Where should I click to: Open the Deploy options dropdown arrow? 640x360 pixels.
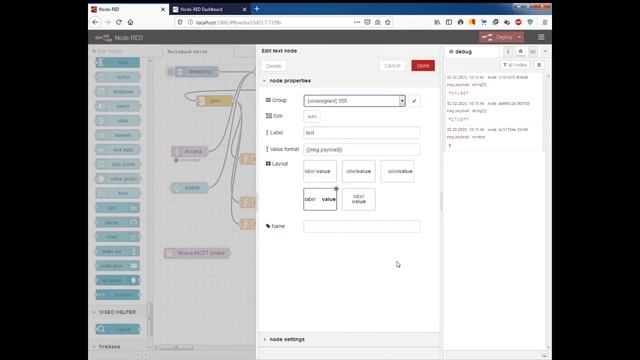pyautogui.click(x=520, y=37)
